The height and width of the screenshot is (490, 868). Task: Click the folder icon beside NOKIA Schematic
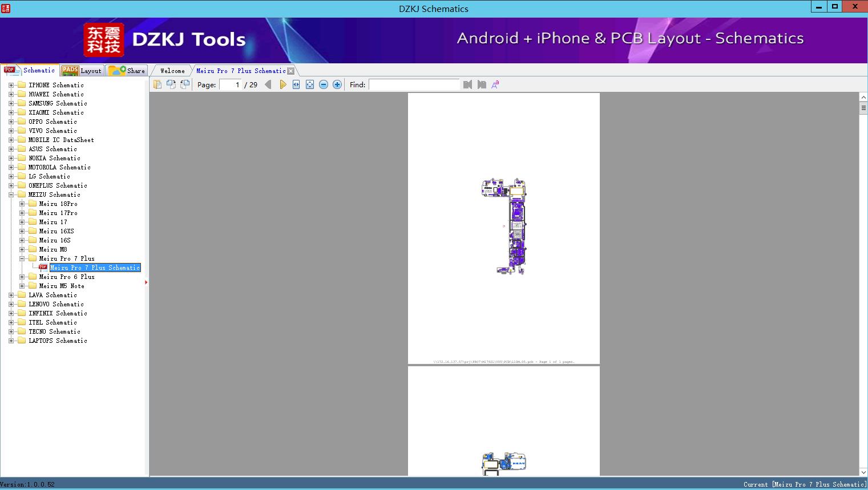point(22,158)
